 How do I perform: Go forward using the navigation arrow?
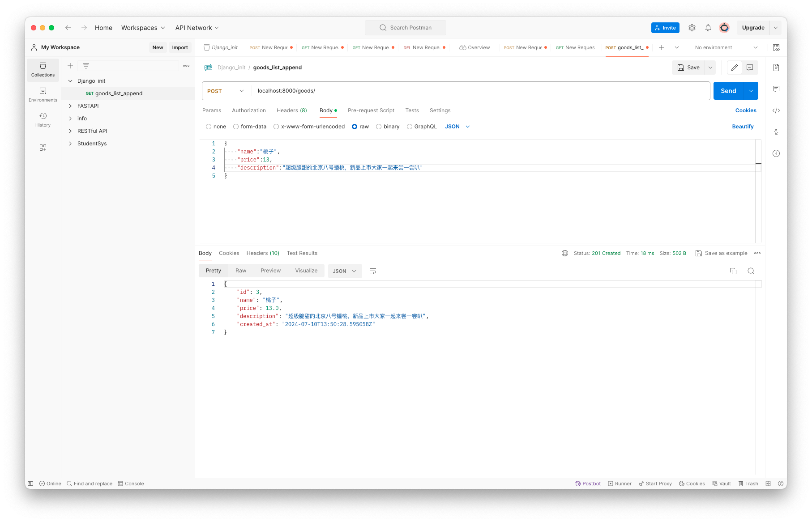click(84, 28)
